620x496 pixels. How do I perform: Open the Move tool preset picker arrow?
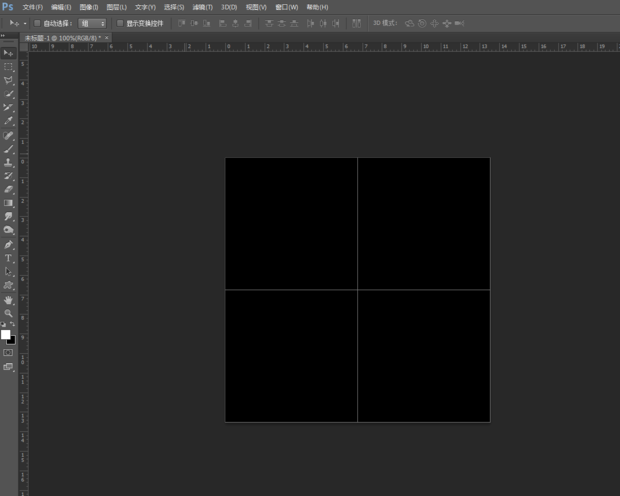(x=24, y=22)
